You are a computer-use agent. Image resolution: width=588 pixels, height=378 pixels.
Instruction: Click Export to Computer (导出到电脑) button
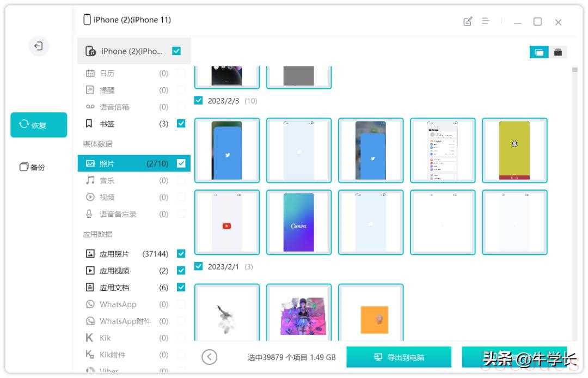click(x=399, y=357)
